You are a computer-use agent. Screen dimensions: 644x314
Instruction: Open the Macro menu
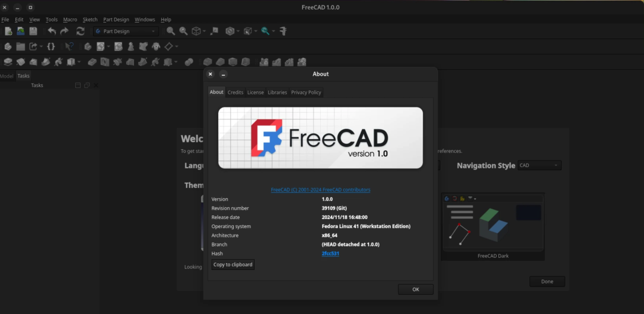pyautogui.click(x=70, y=19)
